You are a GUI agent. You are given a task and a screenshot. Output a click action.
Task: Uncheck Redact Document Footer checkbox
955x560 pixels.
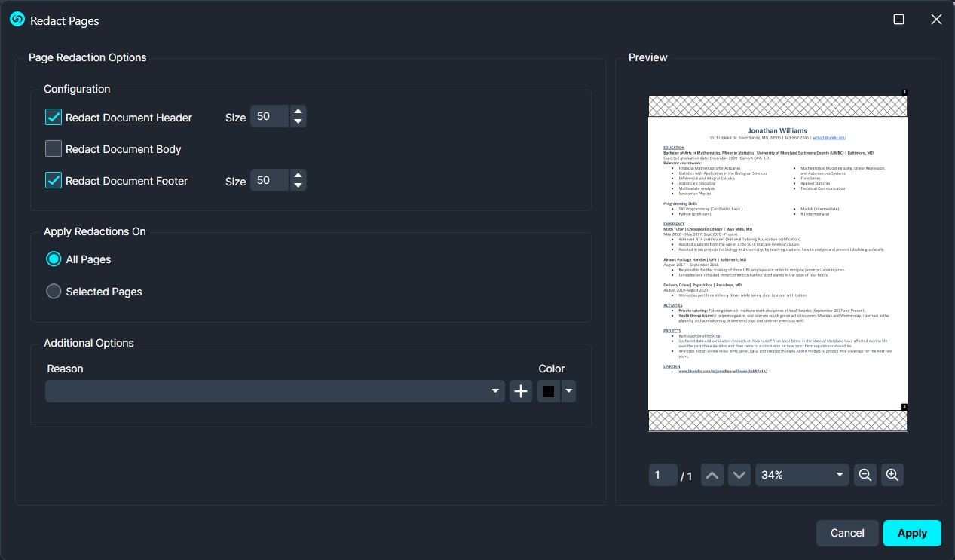pos(54,181)
